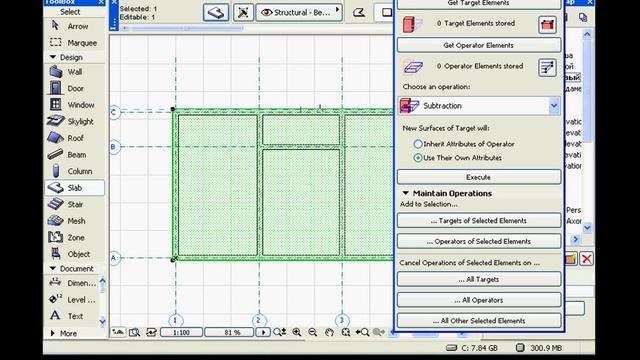Click Get Operator Elements button
The width and height of the screenshot is (640, 360).
pyautogui.click(x=478, y=45)
